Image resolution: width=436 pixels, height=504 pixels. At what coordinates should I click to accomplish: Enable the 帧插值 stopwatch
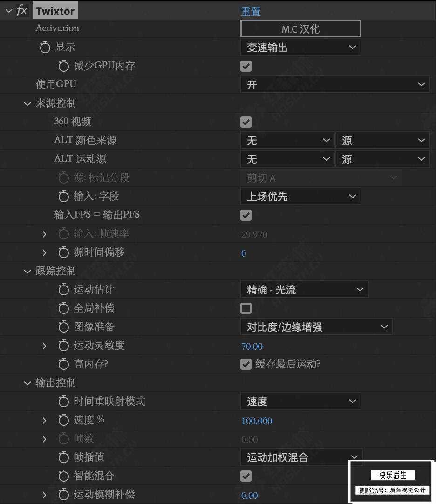point(64,457)
